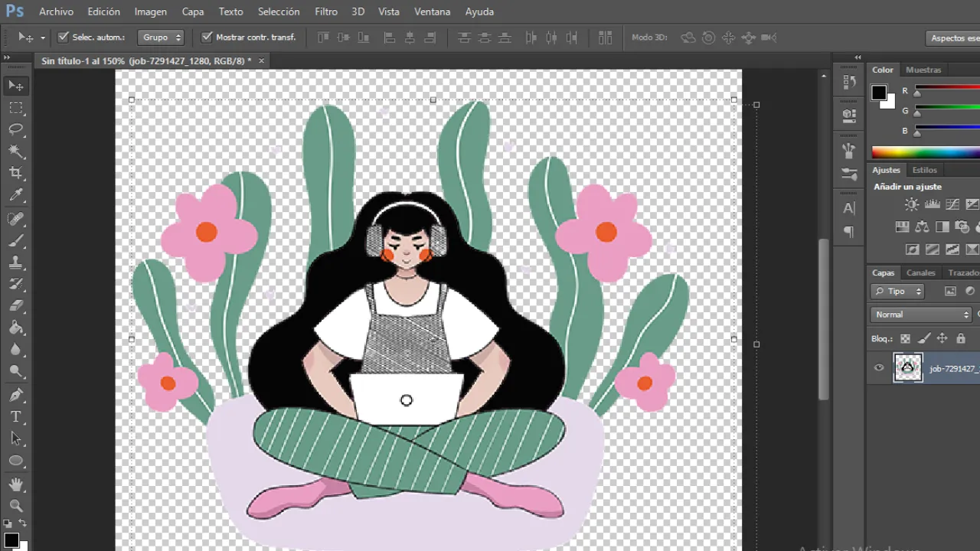Close the Sin título-1 document tab
This screenshot has width=980, height=551.
click(x=261, y=60)
